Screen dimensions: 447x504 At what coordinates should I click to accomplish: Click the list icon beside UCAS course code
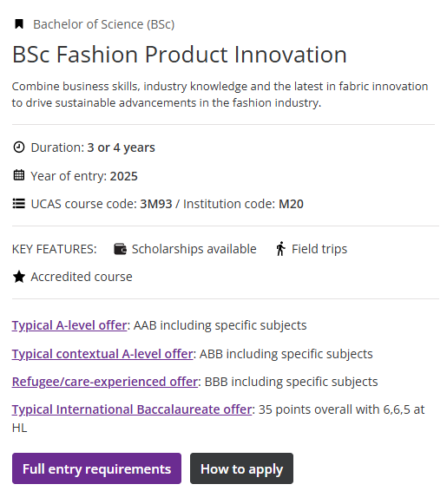tap(19, 204)
